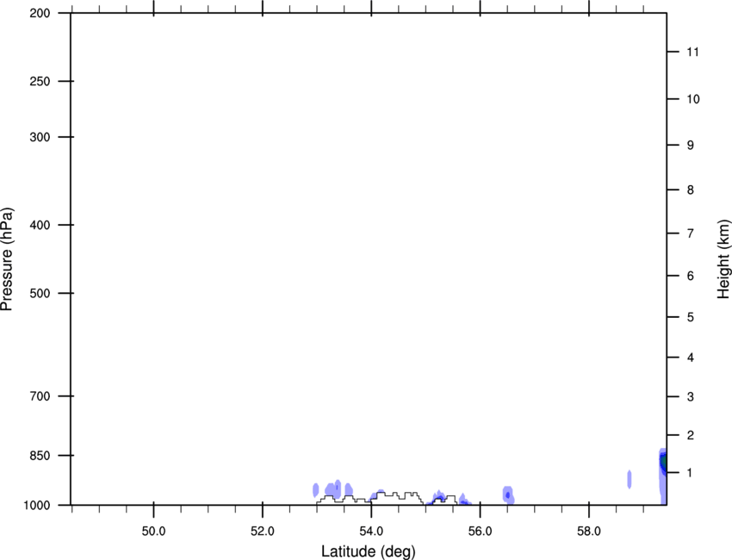Click the 200 pressure tick label
This screenshot has width=732, height=560.
[40, 13]
